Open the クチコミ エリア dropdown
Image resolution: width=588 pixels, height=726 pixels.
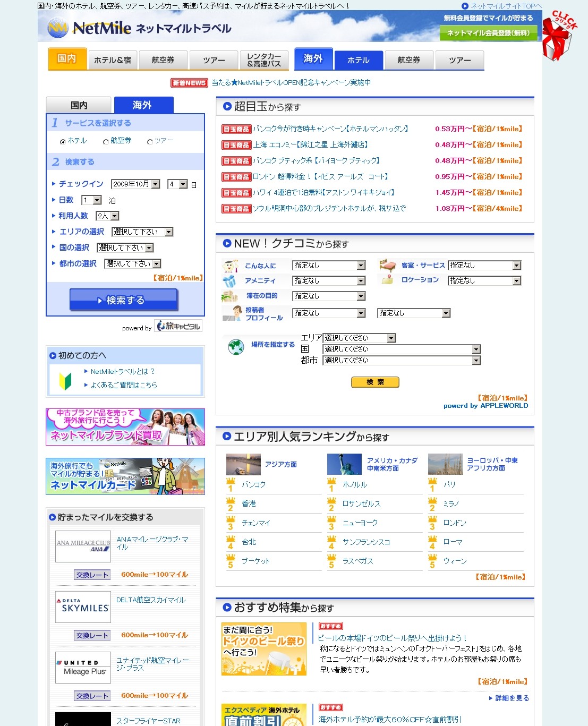point(359,338)
